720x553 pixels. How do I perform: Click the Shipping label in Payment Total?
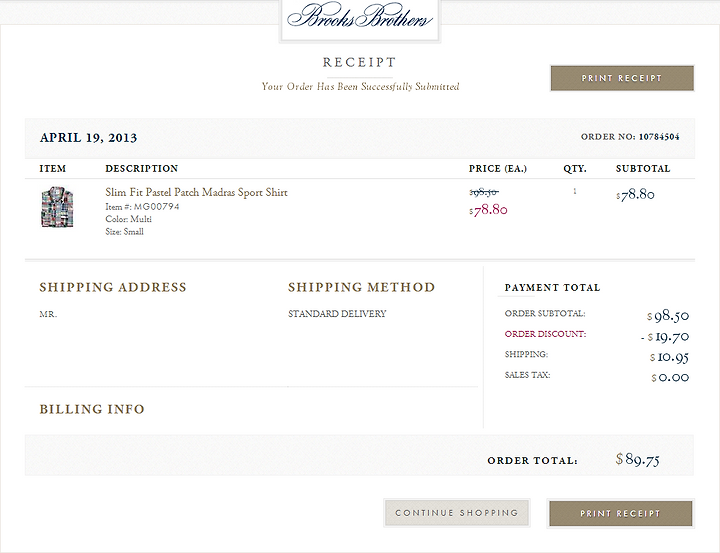click(x=526, y=354)
